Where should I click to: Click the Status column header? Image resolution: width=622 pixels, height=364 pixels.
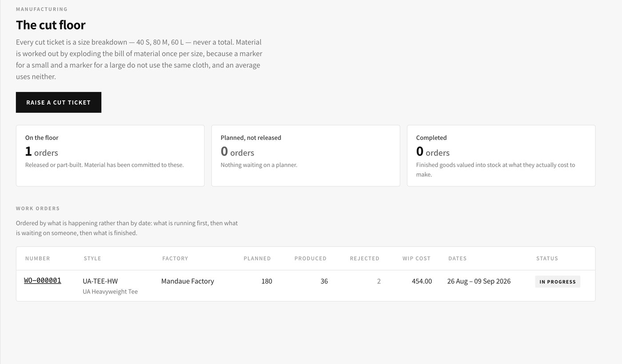pos(547,258)
